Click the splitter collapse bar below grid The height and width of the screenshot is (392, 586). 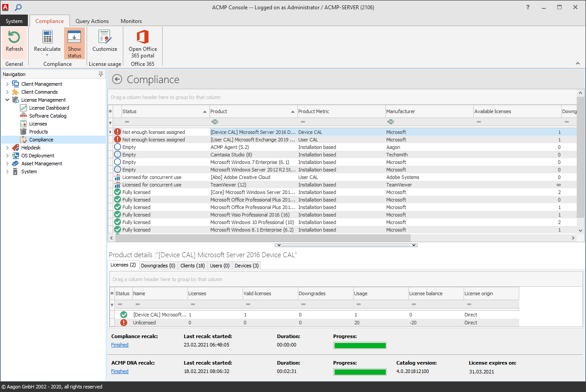346,245
